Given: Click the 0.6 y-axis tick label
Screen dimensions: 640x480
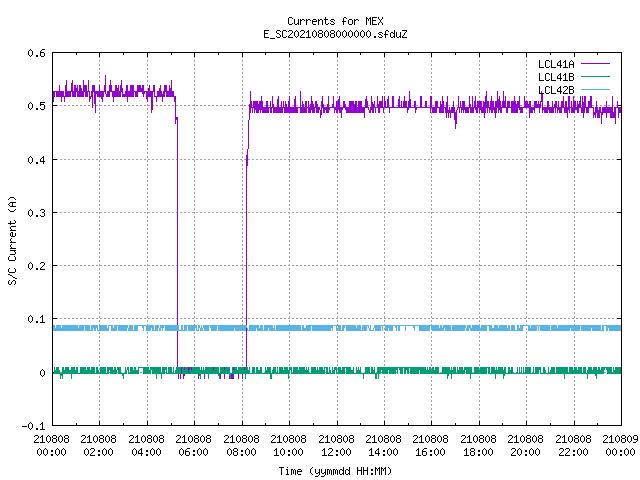Looking at the screenshot, I should [36, 53].
